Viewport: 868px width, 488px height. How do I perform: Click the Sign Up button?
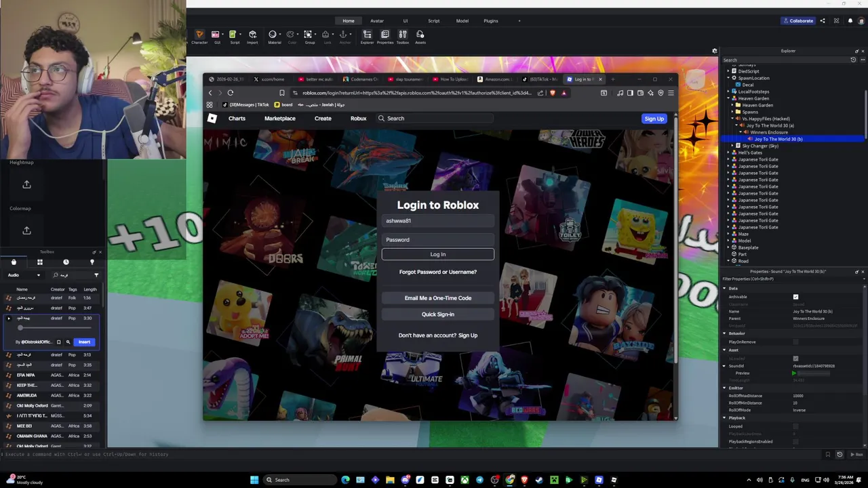pyautogui.click(x=654, y=119)
